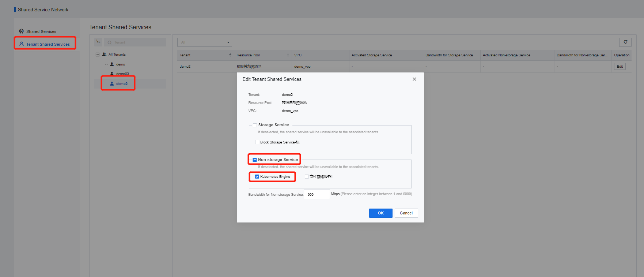Click the search magnifier icon

point(110,42)
